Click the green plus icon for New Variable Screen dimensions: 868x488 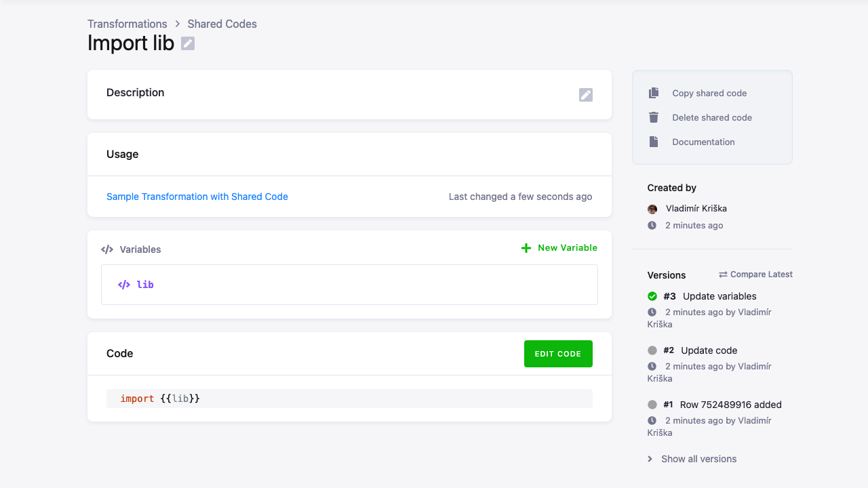(x=526, y=247)
